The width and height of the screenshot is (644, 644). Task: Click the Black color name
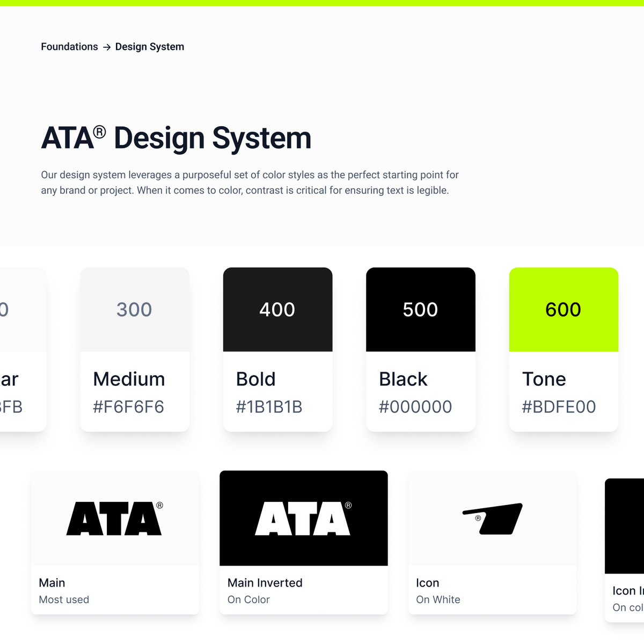pos(403,379)
